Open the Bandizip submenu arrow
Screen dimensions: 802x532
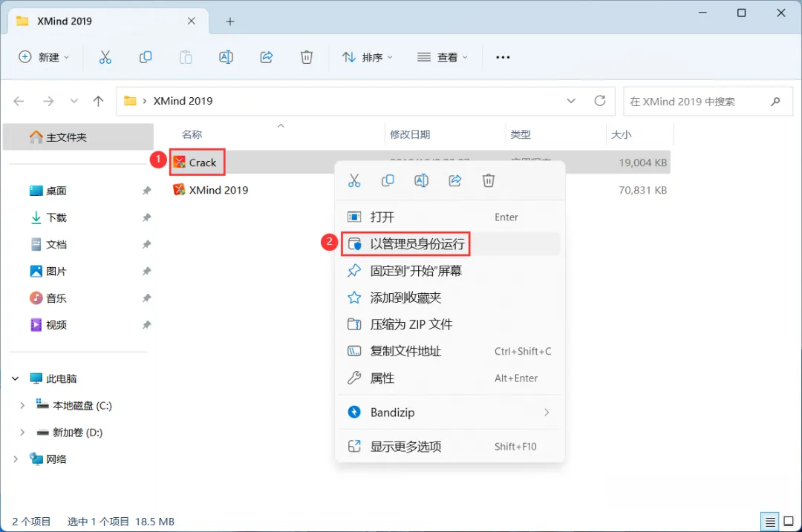(547, 413)
